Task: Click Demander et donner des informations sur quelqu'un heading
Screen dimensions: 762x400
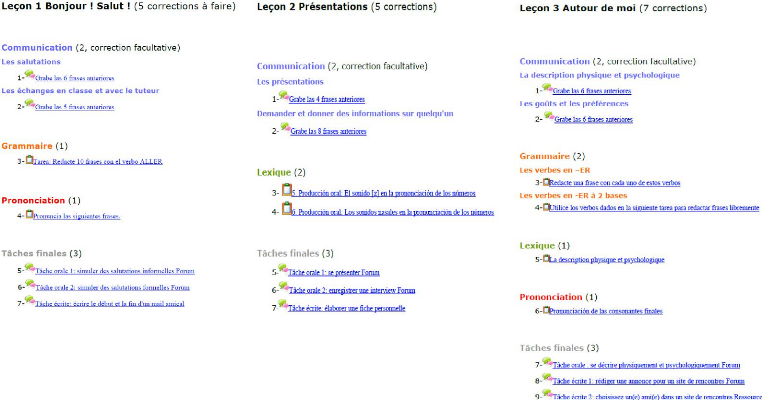Action: tap(355, 113)
